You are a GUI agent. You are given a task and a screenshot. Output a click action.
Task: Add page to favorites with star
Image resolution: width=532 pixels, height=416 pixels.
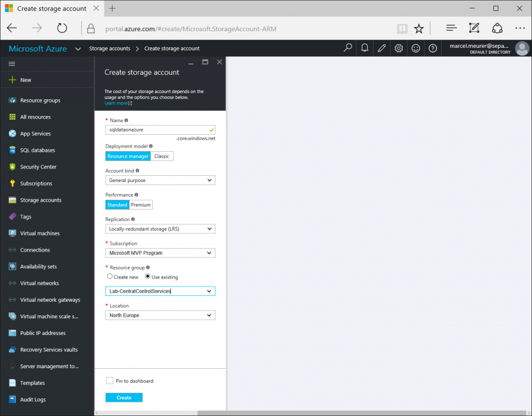419,29
